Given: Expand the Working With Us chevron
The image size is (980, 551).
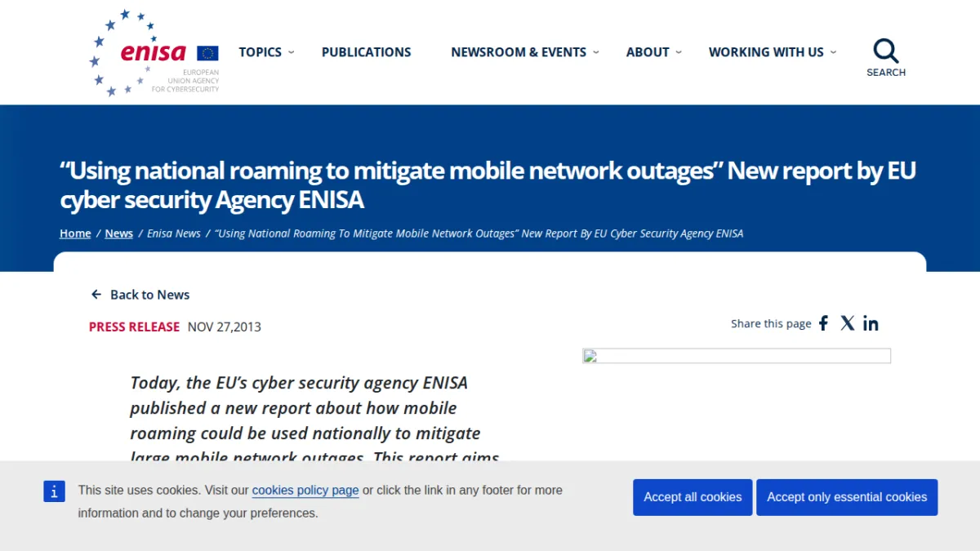Looking at the screenshot, I should click(833, 52).
